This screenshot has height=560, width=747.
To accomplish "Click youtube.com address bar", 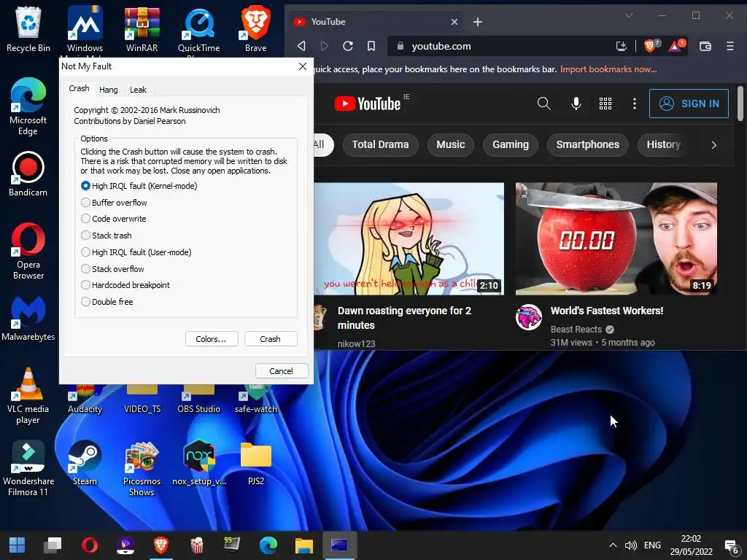I will (x=500, y=46).
